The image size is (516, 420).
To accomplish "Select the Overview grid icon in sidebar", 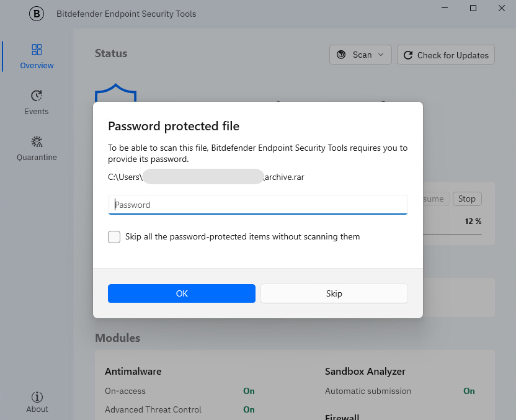I will (x=36, y=49).
